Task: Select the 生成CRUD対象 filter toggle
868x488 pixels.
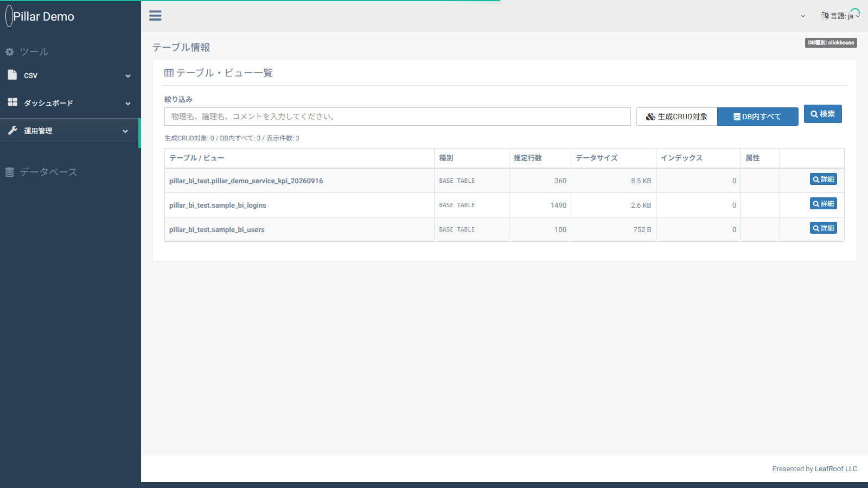Action: click(x=676, y=117)
